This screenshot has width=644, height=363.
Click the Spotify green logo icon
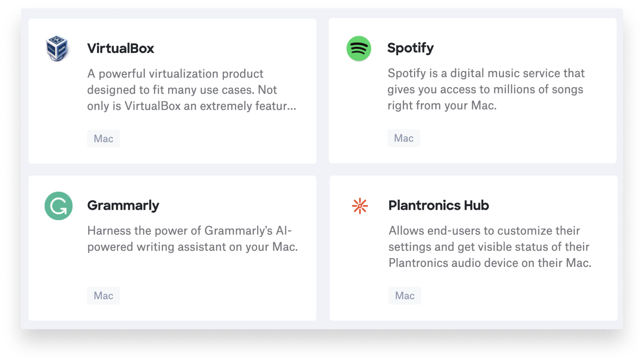click(x=358, y=48)
